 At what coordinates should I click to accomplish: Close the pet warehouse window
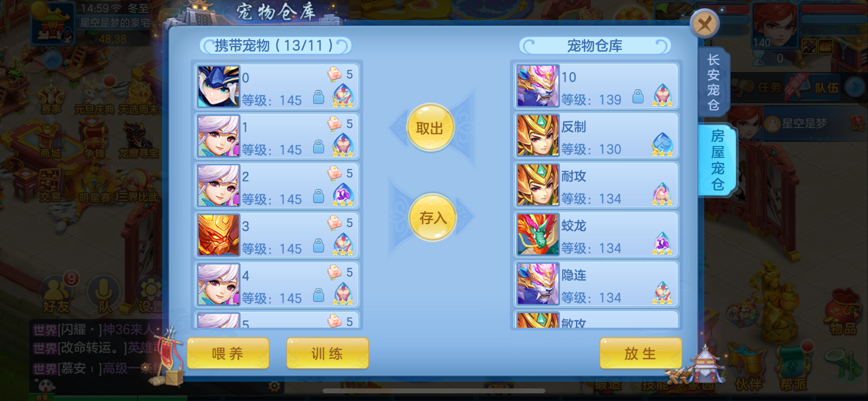[705, 24]
